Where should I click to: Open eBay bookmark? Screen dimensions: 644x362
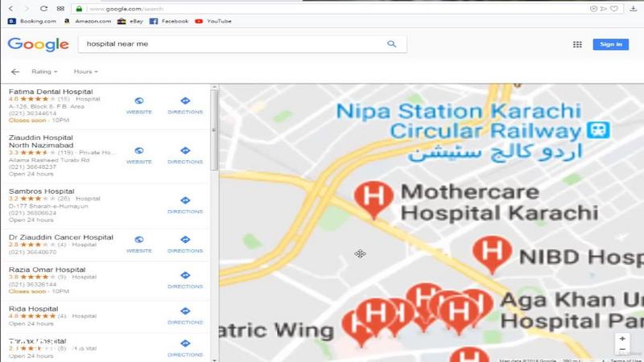coord(130,21)
